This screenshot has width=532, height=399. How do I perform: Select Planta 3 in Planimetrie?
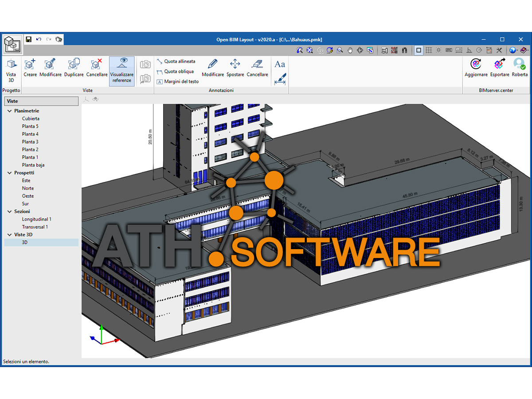(30, 142)
